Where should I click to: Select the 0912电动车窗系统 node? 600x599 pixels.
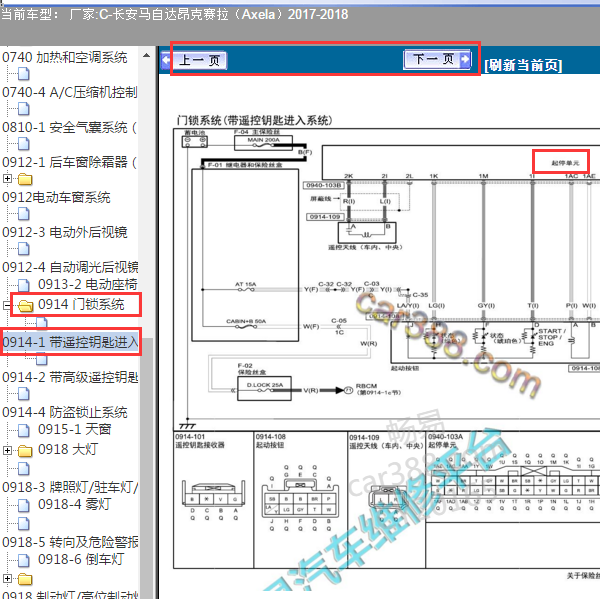coord(56,197)
